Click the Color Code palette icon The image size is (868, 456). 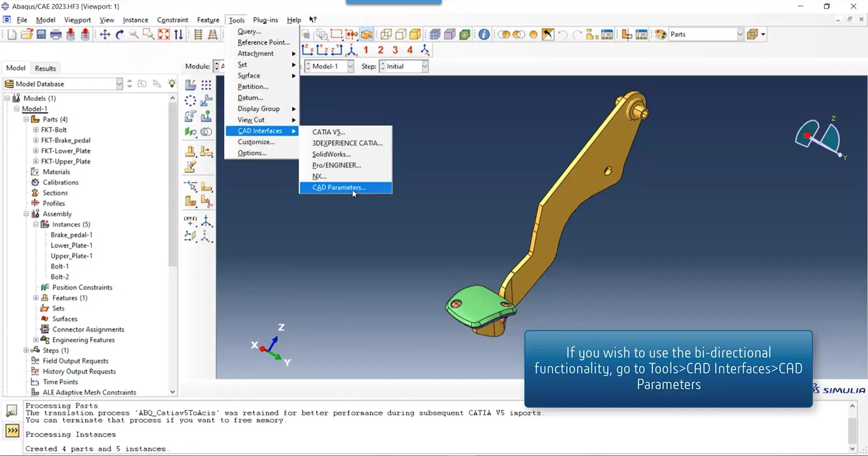(660, 35)
